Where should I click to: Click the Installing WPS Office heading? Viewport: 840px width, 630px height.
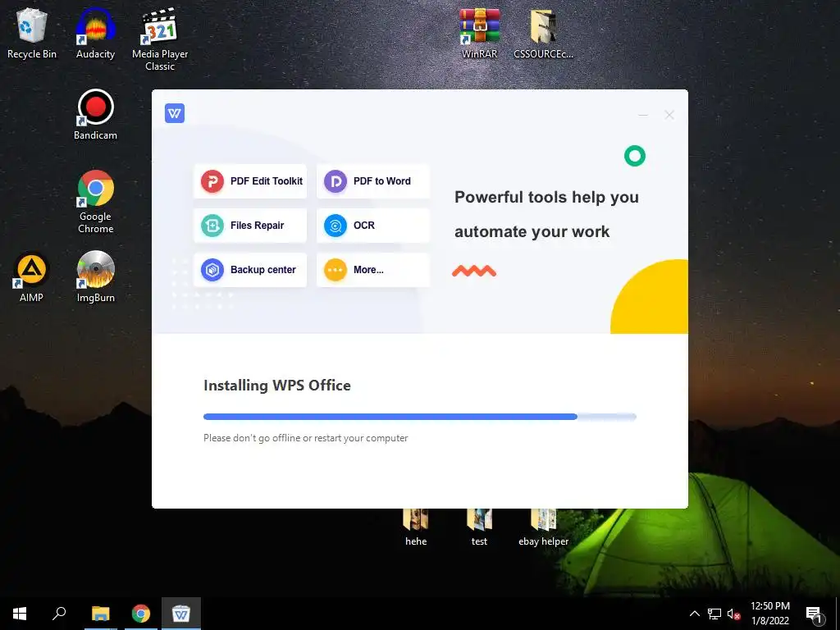(x=277, y=386)
